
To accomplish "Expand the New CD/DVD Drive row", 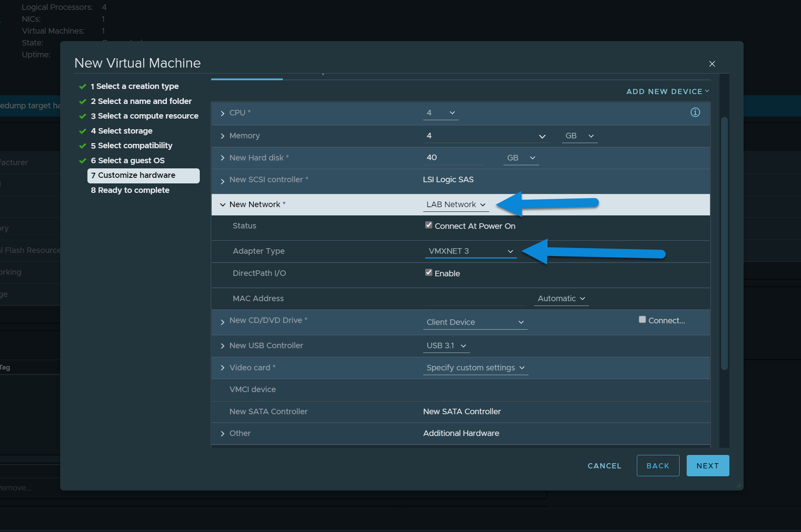I will pyautogui.click(x=223, y=322).
